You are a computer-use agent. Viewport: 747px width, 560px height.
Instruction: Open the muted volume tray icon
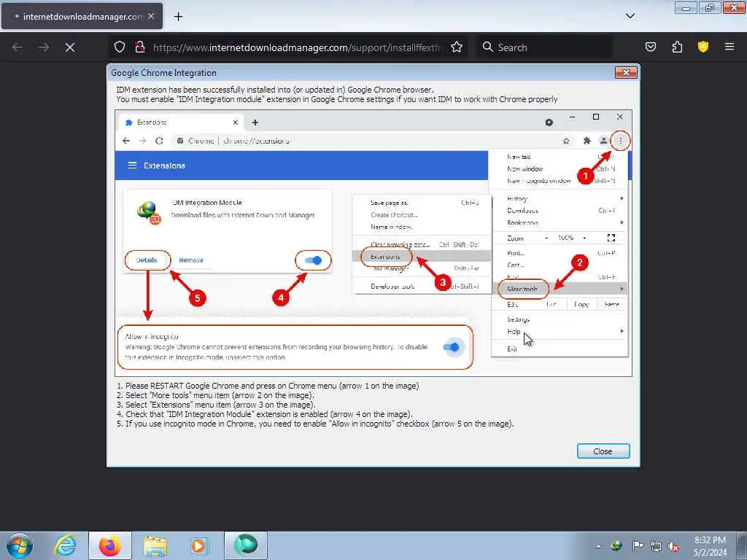673,546
